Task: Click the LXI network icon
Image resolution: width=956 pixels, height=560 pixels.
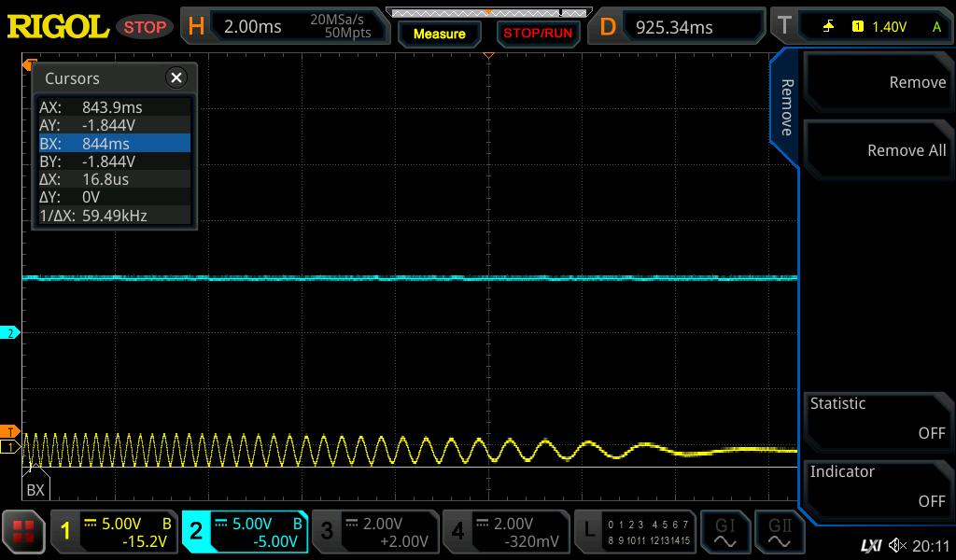Action: tap(871, 546)
